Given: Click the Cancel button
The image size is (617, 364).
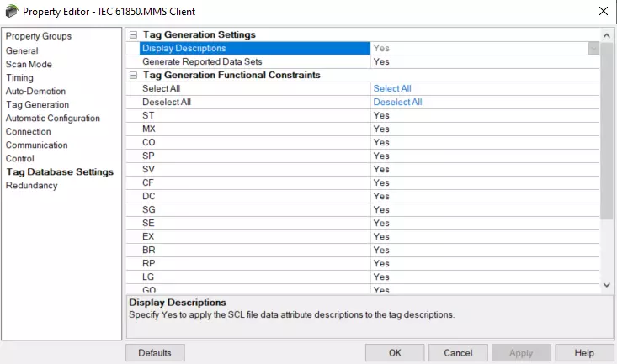Looking at the screenshot, I should coord(458,353).
